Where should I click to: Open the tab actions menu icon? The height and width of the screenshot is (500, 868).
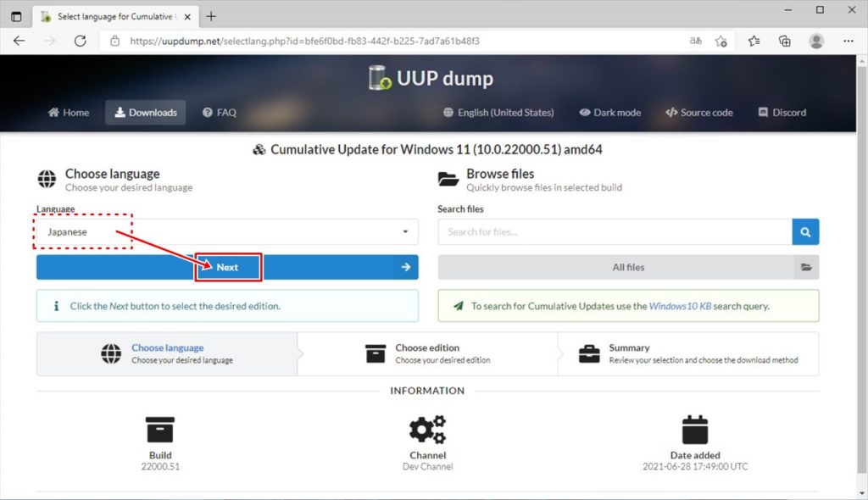(x=17, y=17)
